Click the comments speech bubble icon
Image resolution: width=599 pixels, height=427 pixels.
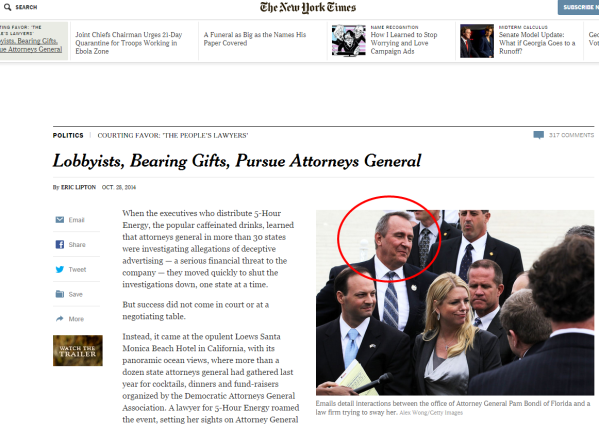[x=539, y=135]
